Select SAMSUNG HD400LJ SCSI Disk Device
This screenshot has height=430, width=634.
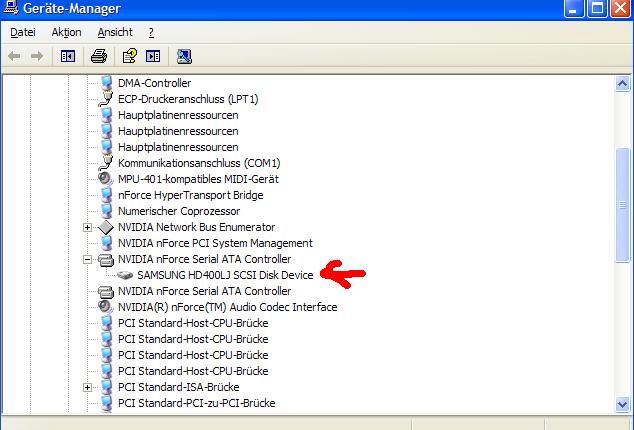coord(225,275)
